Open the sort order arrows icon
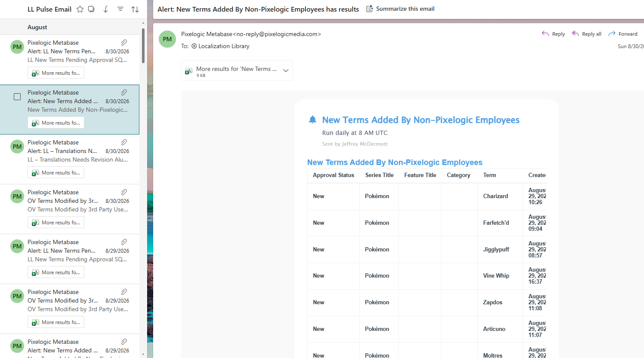Image resolution: width=644 pixels, height=358 pixels. pos(135,9)
